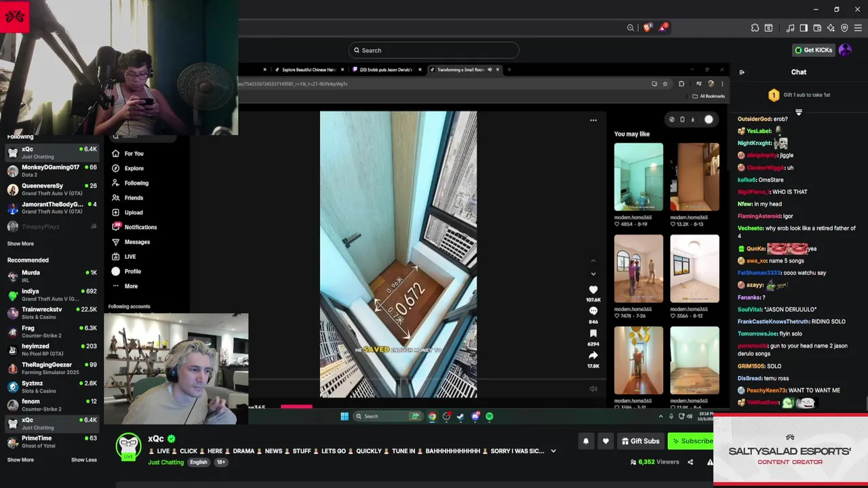Click the share icon next to Viewers count

[690, 462]
